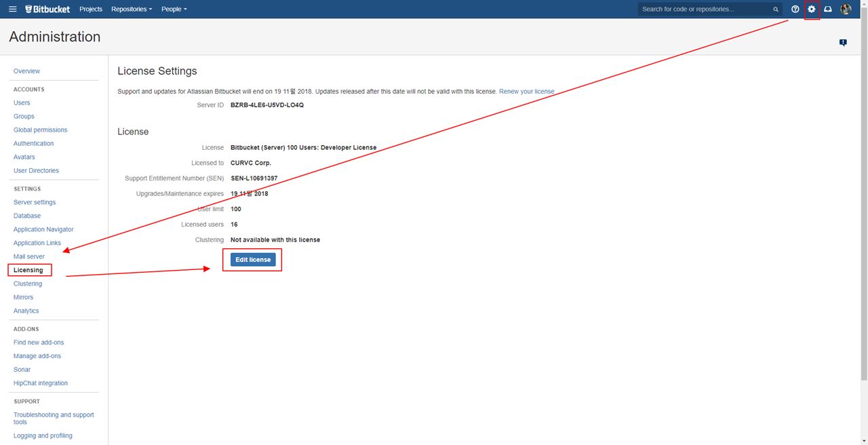Expand the Repositories dropdown
The width and height of the screenshot is (868, 445).
pyautogui.click(x=132, y=9)
